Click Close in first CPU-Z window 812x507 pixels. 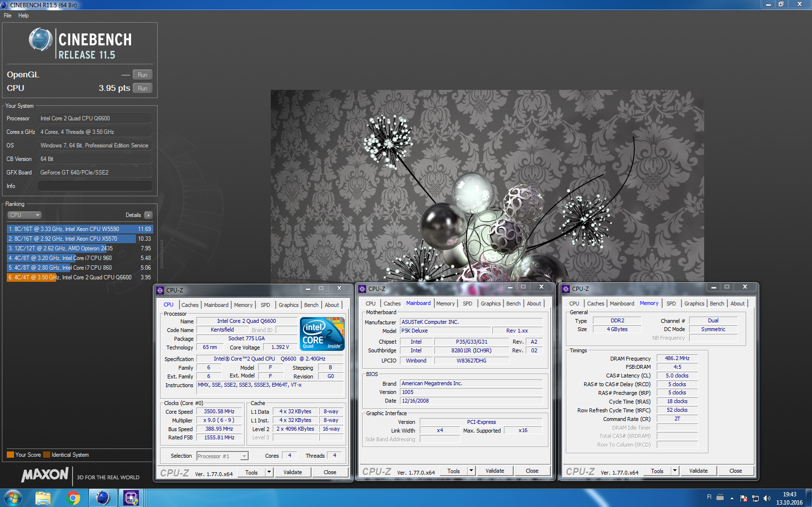[330, 473]
